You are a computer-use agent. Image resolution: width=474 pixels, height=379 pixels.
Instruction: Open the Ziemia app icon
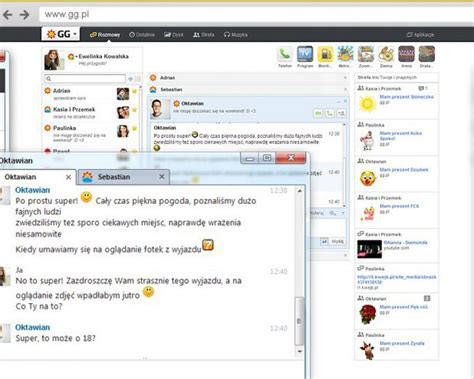click(x=386, y=54)
